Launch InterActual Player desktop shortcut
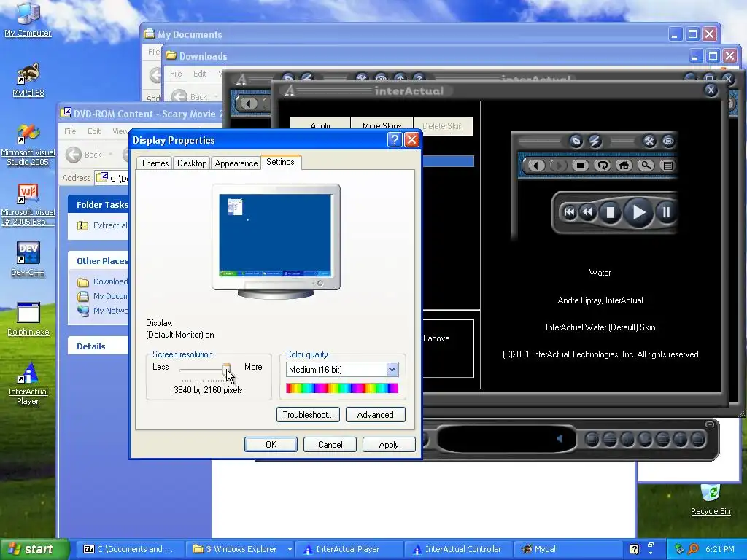This screenshot has height=560, width=747. pos(28,384)
